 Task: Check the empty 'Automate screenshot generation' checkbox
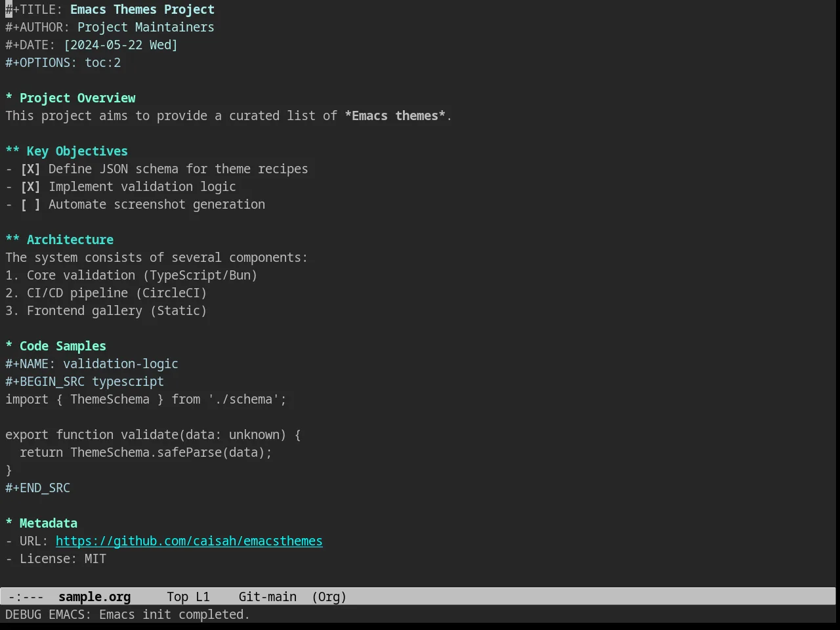click(30, 205)
